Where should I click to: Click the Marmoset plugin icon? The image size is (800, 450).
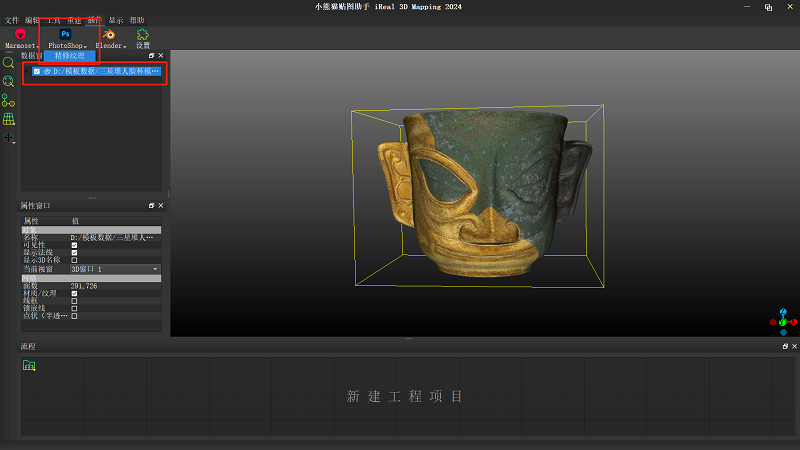pyautogui.click(x=20, y=34)
